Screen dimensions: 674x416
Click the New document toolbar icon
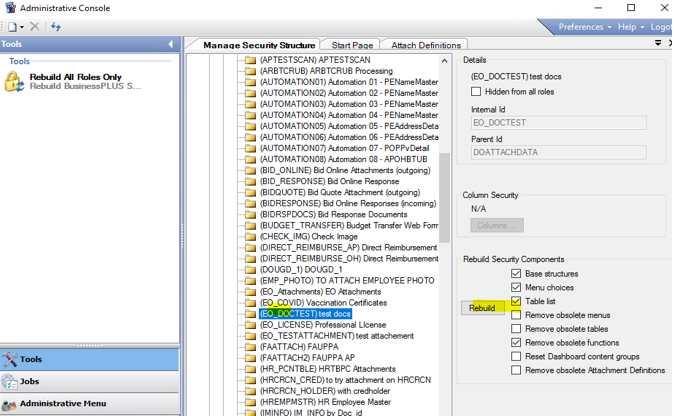9,27
